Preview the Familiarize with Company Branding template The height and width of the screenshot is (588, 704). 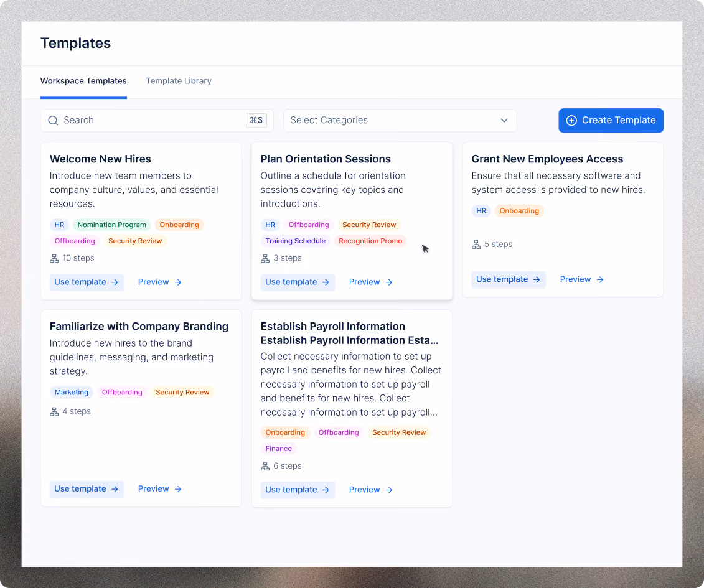click(x=160, y=489)
